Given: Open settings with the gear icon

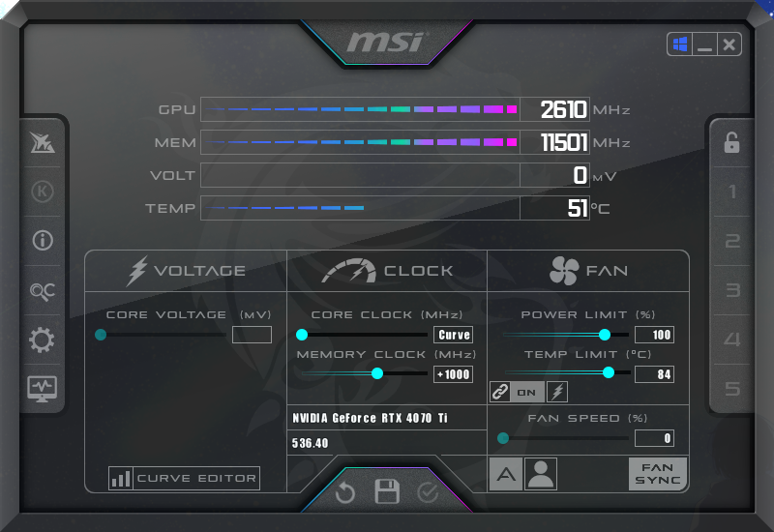Looking at the screenshot, I should coord(43,340).
